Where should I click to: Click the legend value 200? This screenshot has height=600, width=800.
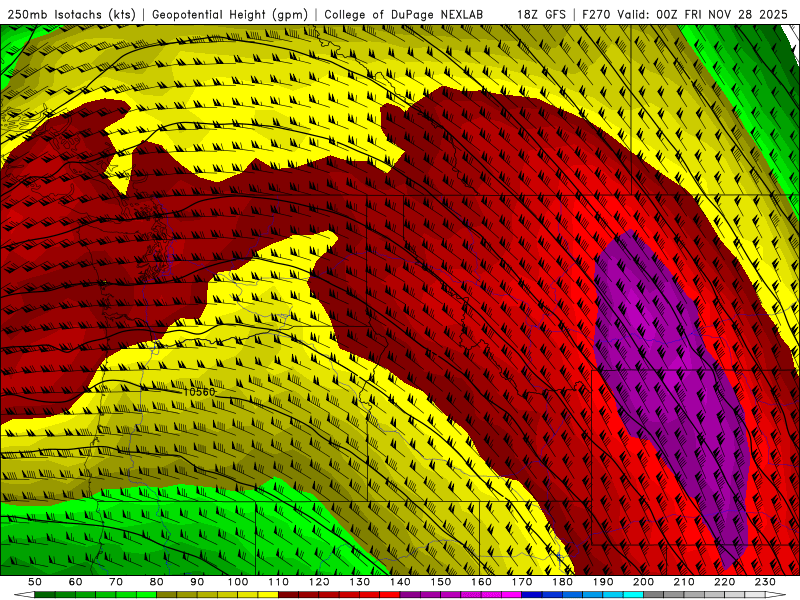(x=644, y=582)
